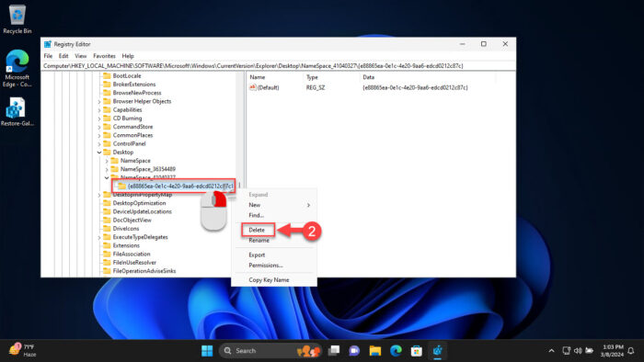Launch Microsoft Store from the taskbar
The image size is (644, 362).
point(417,351)
